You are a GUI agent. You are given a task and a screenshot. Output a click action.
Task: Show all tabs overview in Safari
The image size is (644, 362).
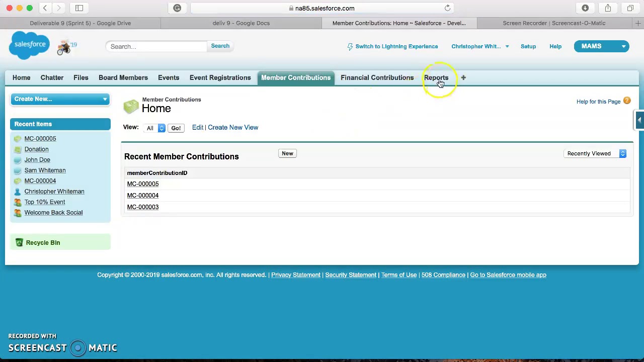(x=630, y=8)
